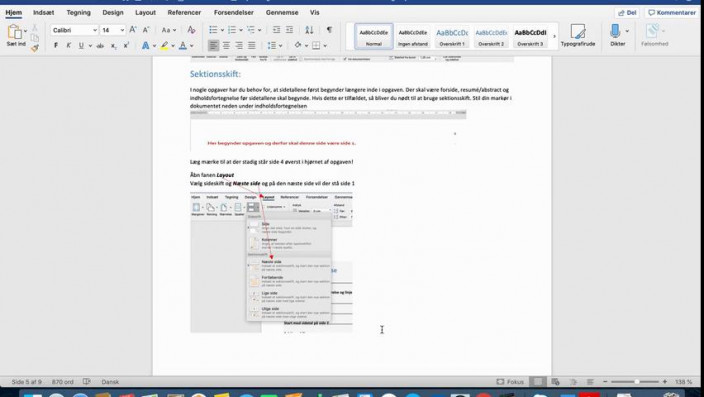Image resolution: width=704 pixels, height=397 pixels.
Task: Apply yellow highlight color
Action: point(164,45)
